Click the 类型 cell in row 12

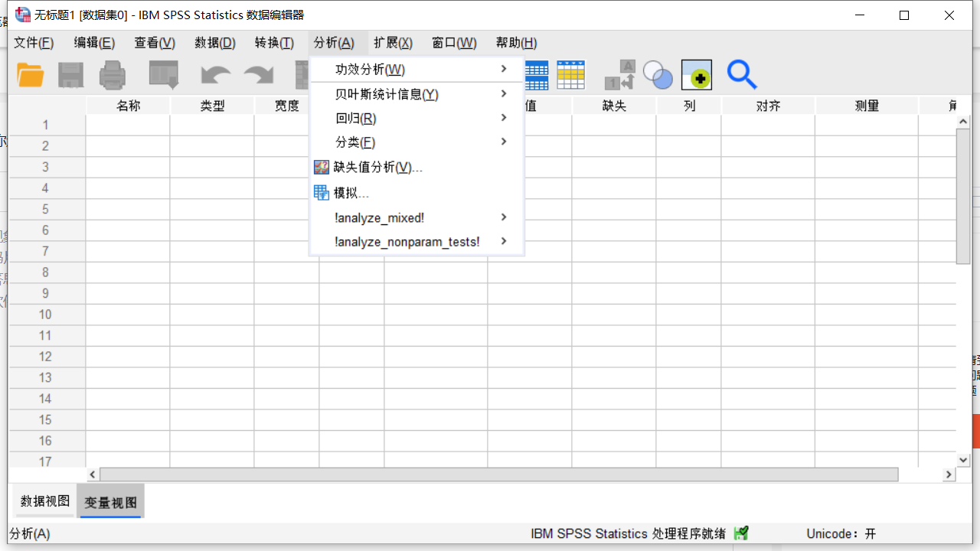[x=212, y=357]
